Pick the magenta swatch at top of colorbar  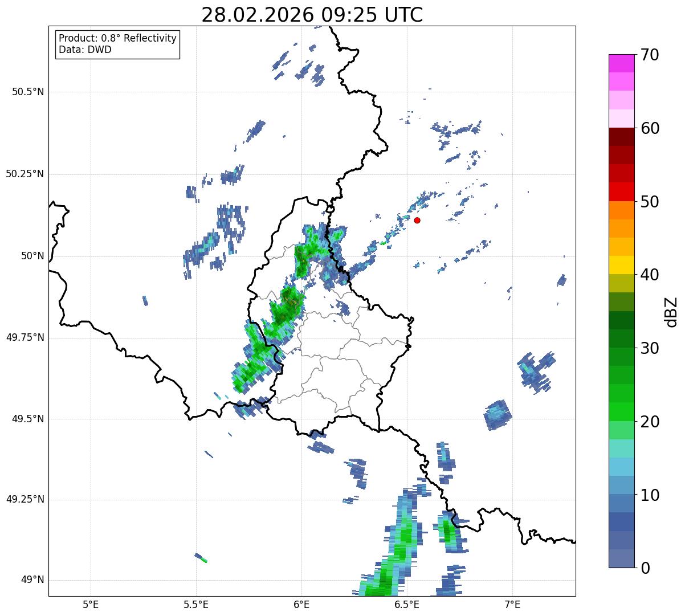pyautogui.click(x=622, y=63)
